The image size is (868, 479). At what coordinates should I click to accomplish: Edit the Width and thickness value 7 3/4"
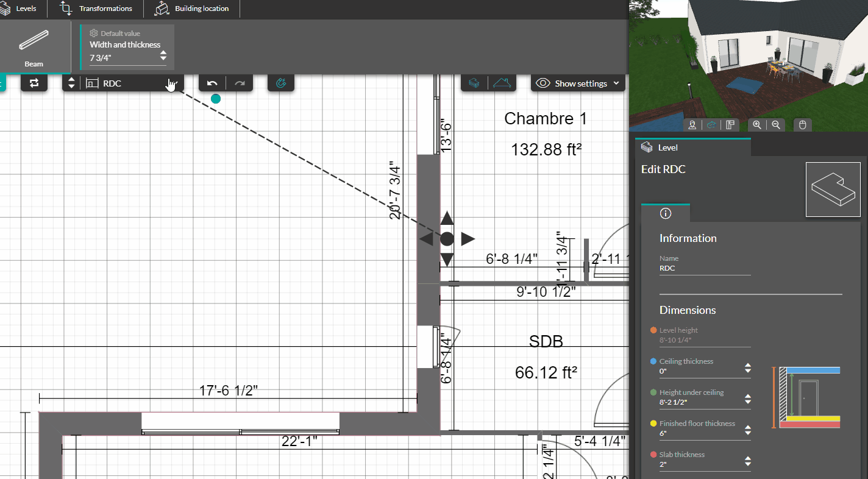(x=123, y=58)
